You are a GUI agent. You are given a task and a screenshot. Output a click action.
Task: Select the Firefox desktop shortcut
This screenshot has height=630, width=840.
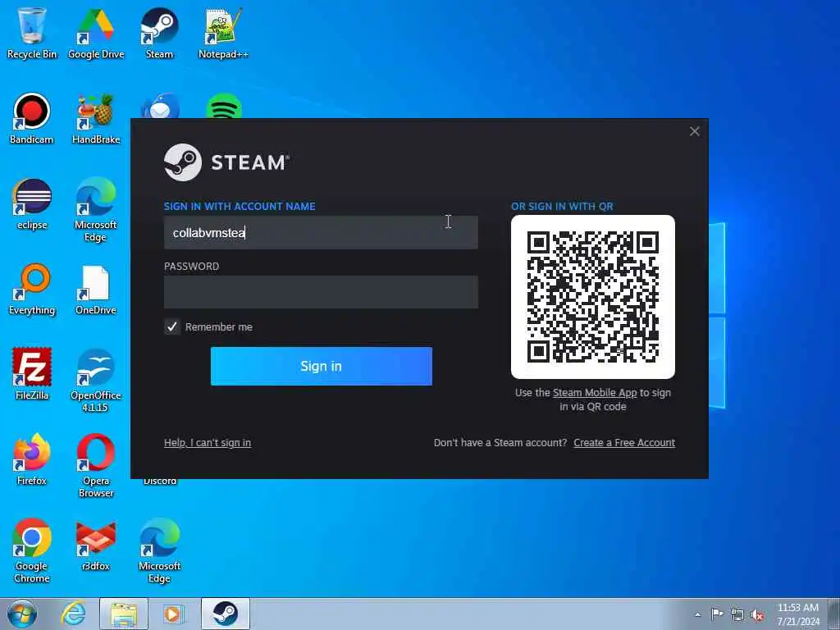pyautogui.click(x=32, y=459)
